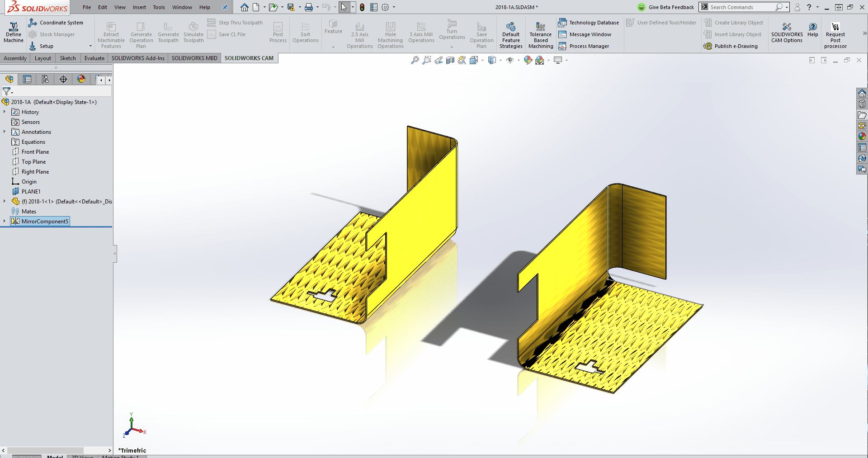Click Section View icon
868x458 pixels.
coord(450,60)
